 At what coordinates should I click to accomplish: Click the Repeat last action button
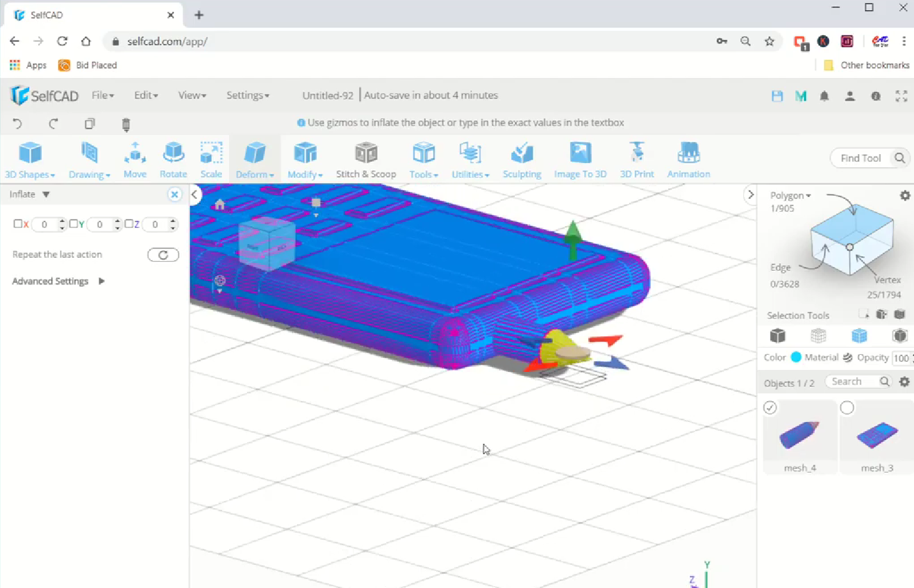pyautogui.click(x=163, y=255)
